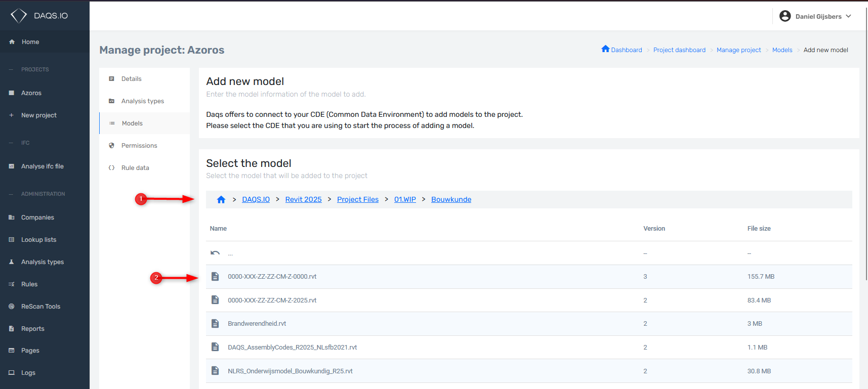Open the Project Files folder link

(x=358, y=199)
